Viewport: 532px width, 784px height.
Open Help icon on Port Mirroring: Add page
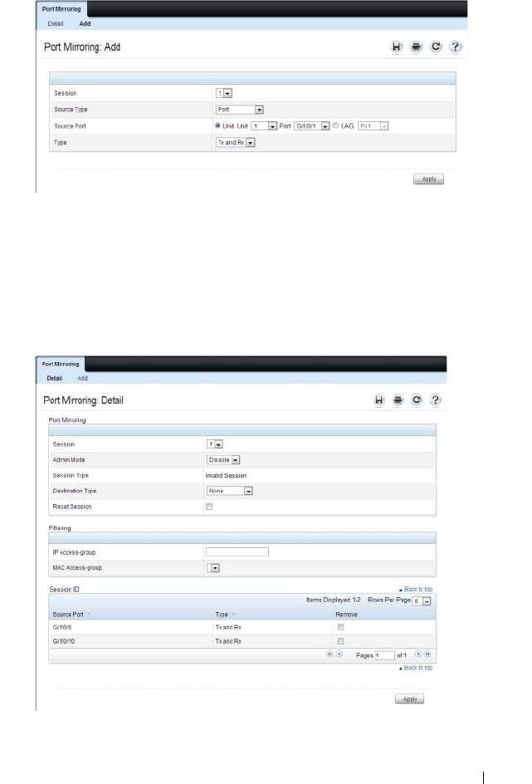(455, 47)
